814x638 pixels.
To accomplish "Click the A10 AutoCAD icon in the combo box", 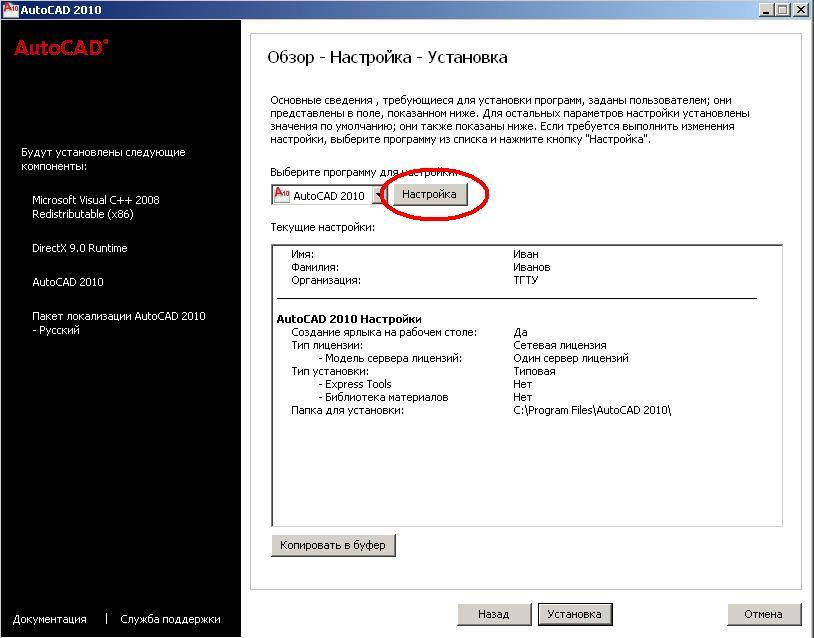I will [x=281, y=194].
